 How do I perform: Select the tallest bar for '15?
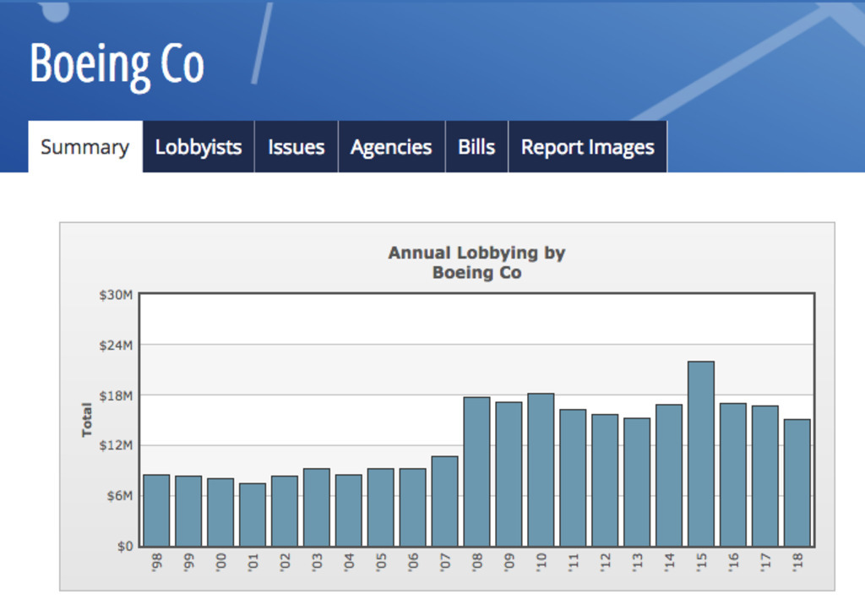701,454
